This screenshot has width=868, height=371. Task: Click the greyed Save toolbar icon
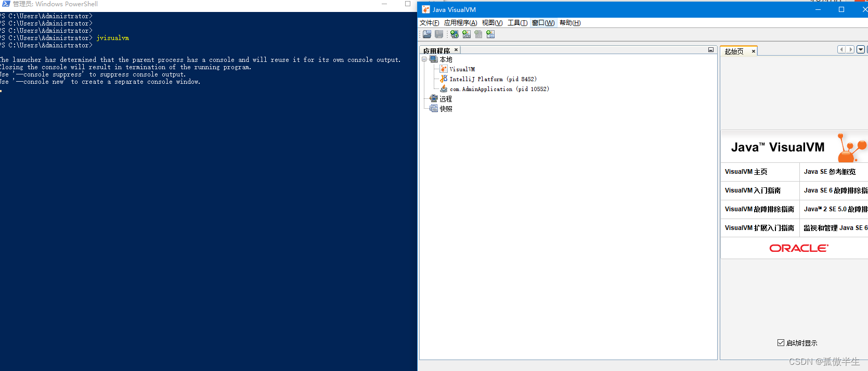[x=439, y=34]
